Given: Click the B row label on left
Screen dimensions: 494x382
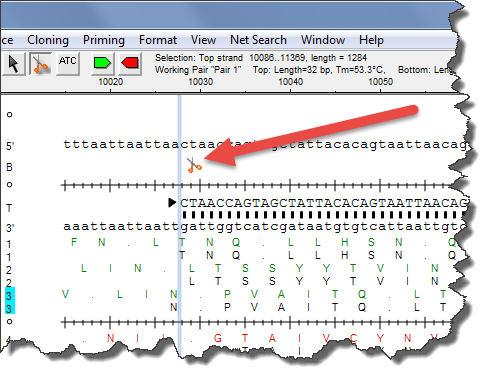Looking at the screenshot, I should tap(9, 167).
